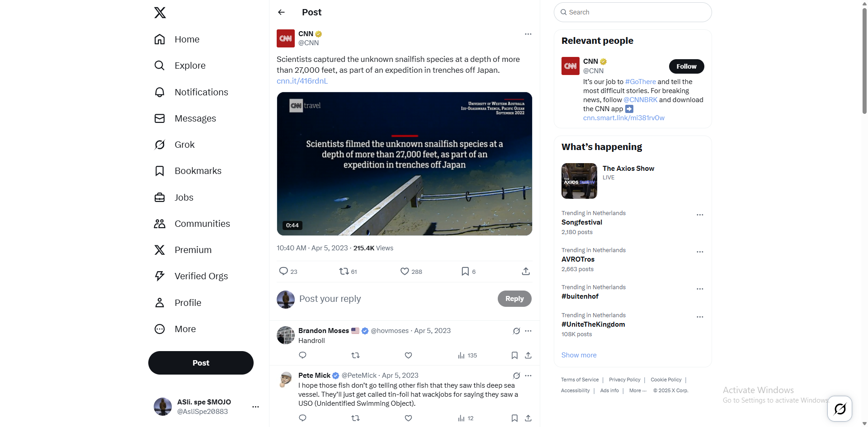The width and height of the screenshot is (868, 427).
Task: Go to Notifications in sidebar
Action: point(201,92)
